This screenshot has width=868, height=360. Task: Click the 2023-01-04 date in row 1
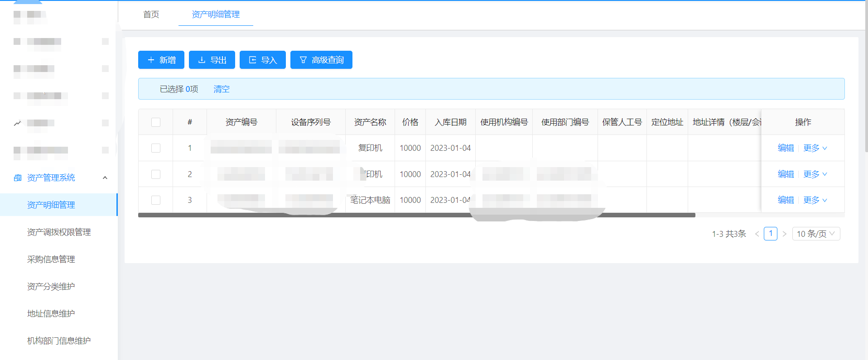450,148
